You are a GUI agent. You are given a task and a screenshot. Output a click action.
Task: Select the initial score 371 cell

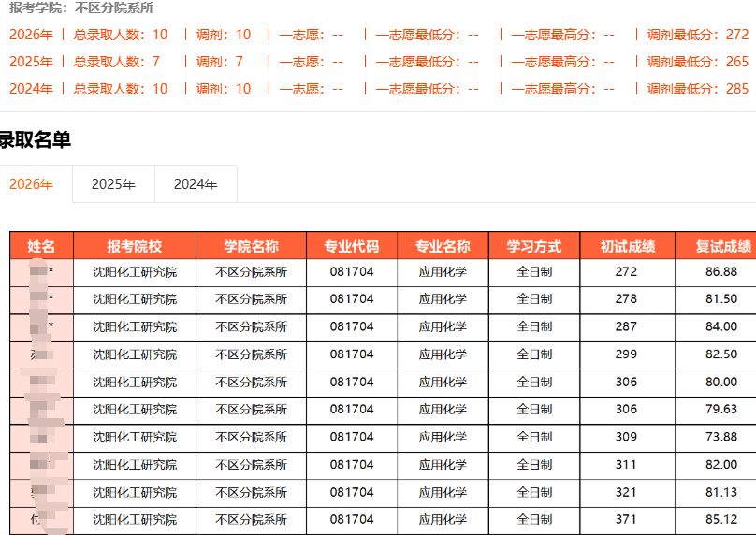click(628, 520)
